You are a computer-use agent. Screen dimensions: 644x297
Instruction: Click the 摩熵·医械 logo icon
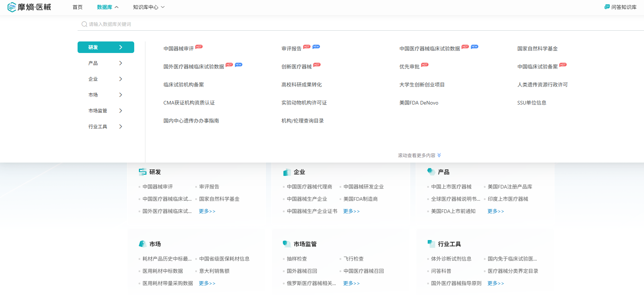click(12, 7)
